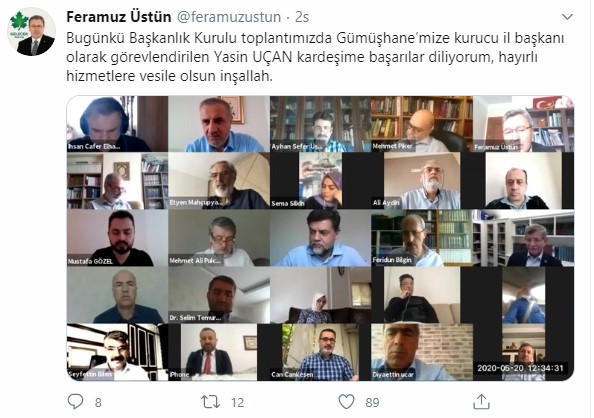Open the video meeting screenshot image
Viewport: 594px width, 418px height.
[x=320, y=238]
